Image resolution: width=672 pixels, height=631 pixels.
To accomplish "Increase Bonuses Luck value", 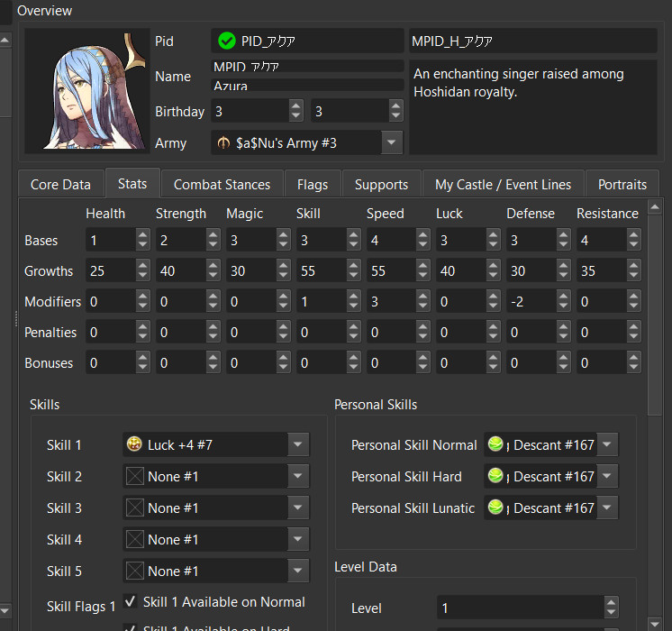I will [x=494, y=358].
